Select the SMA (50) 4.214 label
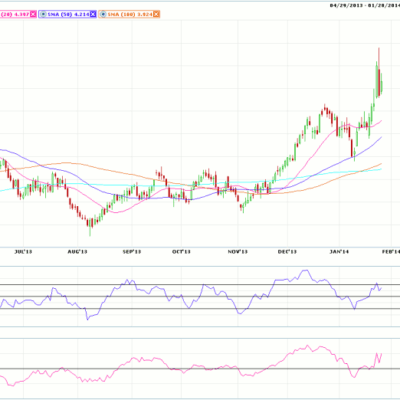The height and width of the screenshot is (400, 400). 68,14
